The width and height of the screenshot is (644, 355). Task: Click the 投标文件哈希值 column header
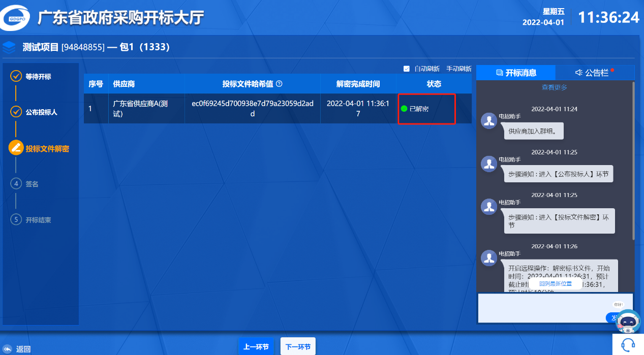tap(252, 84)
